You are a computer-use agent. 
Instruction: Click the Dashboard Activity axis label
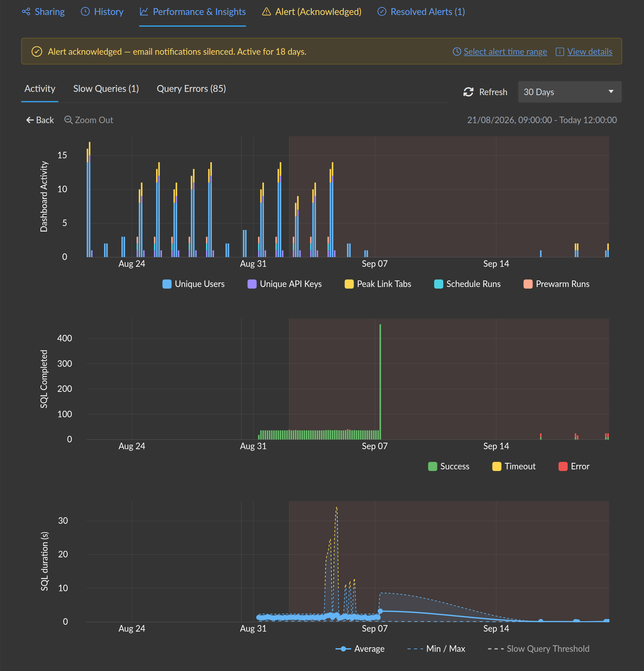(44, 196)
